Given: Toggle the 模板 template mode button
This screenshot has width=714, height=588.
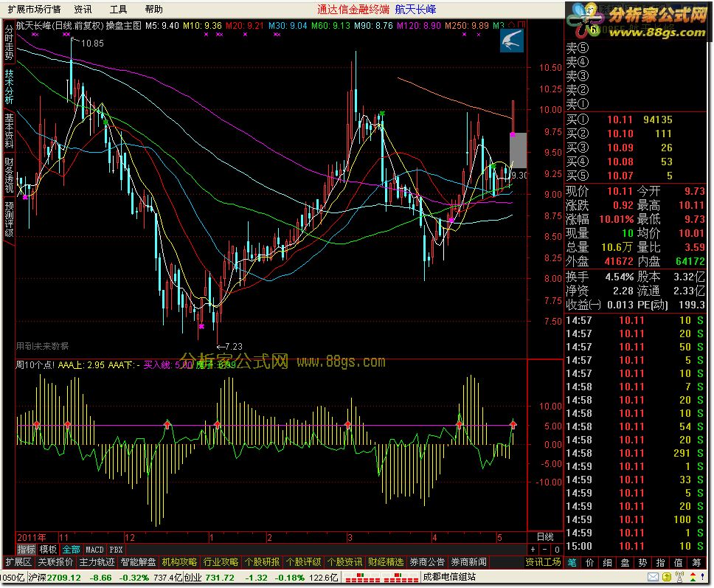Looking at the screenshot, I should coord(48,550).
